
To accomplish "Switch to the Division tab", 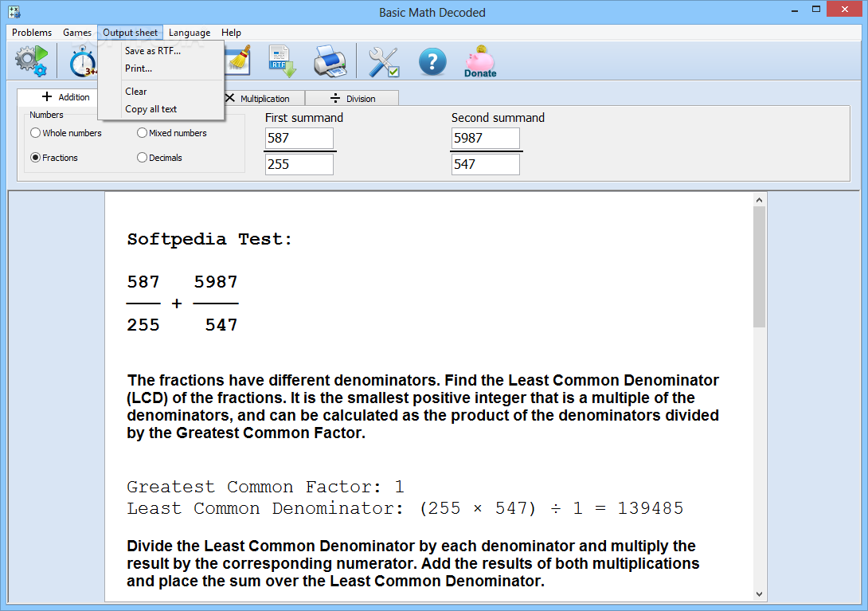I will 352,99.
